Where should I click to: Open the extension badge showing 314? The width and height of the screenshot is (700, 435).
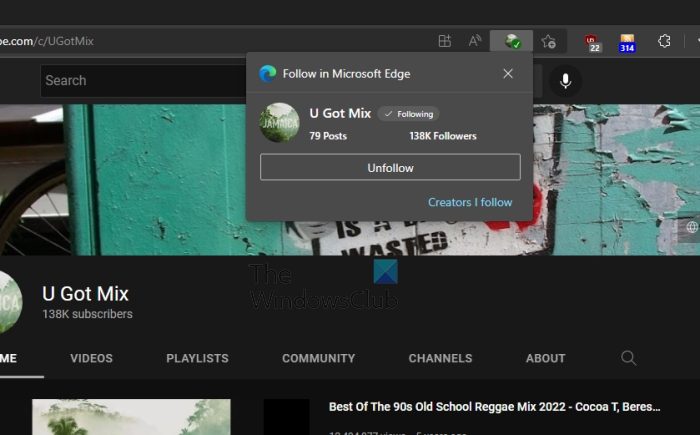tap(627, 43)
